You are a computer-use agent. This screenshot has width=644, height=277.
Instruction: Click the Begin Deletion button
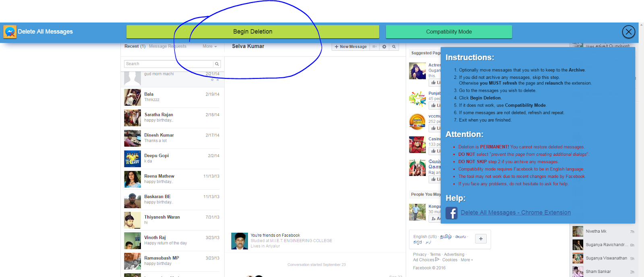[253, 32]
